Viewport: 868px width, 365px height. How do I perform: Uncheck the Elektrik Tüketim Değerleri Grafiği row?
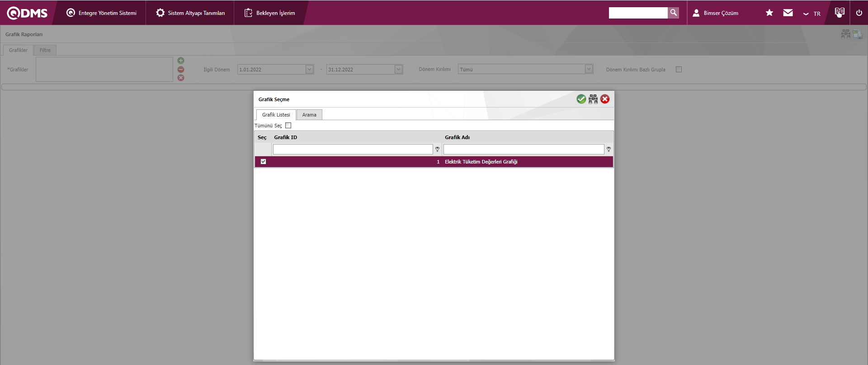click(x=263, y=162)
